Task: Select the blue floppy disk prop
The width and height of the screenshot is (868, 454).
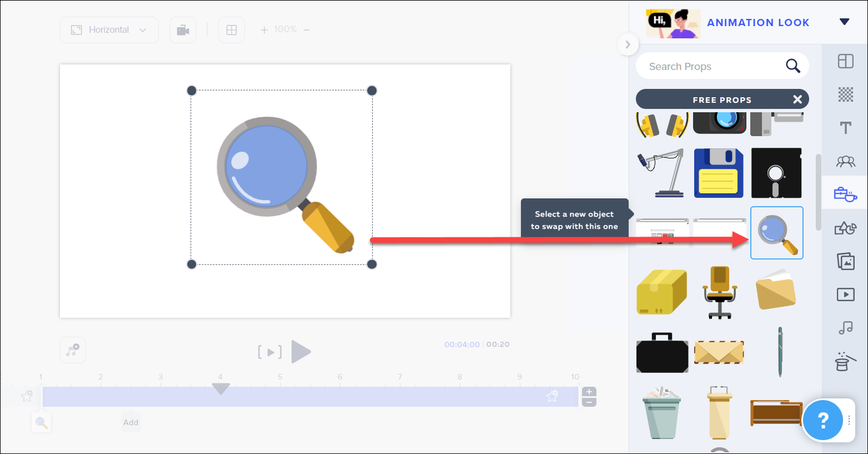Action: coord(719,173)
